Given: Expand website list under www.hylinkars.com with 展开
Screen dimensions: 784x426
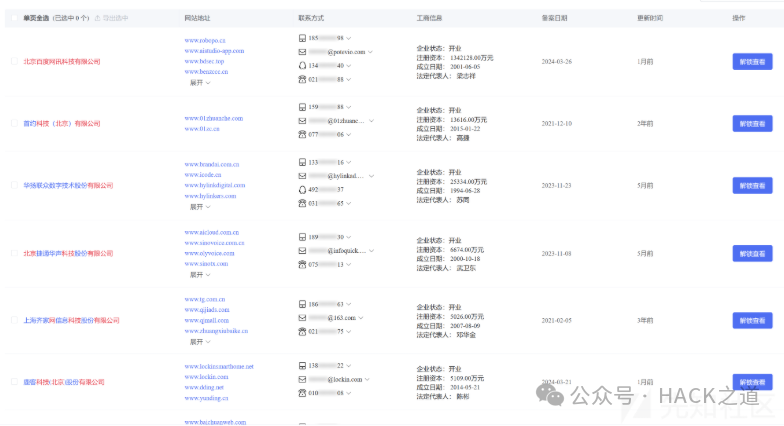Looking at the screenshot, I should (200, 206).
